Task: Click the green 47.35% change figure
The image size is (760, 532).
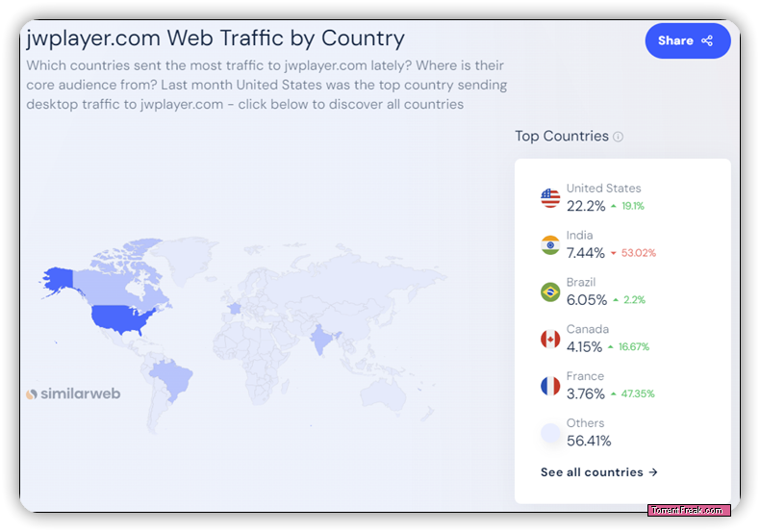Action: tap(638, 393)
